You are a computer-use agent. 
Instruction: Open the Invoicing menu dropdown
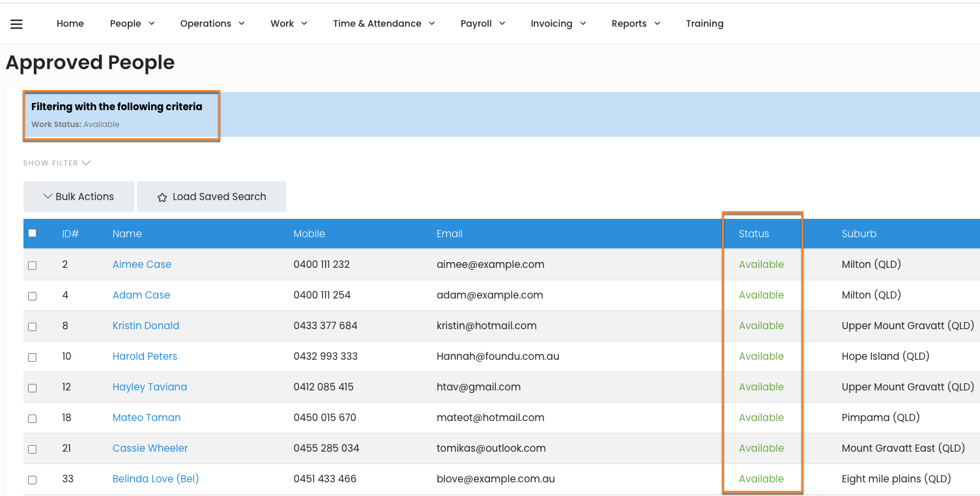(x=558, y=23)
